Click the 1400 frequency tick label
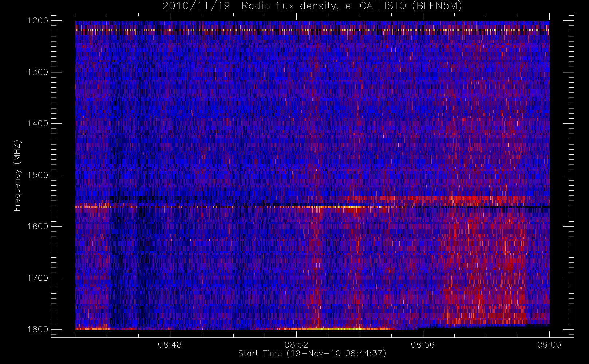This screenshot has height=364, width=589. 38,124
